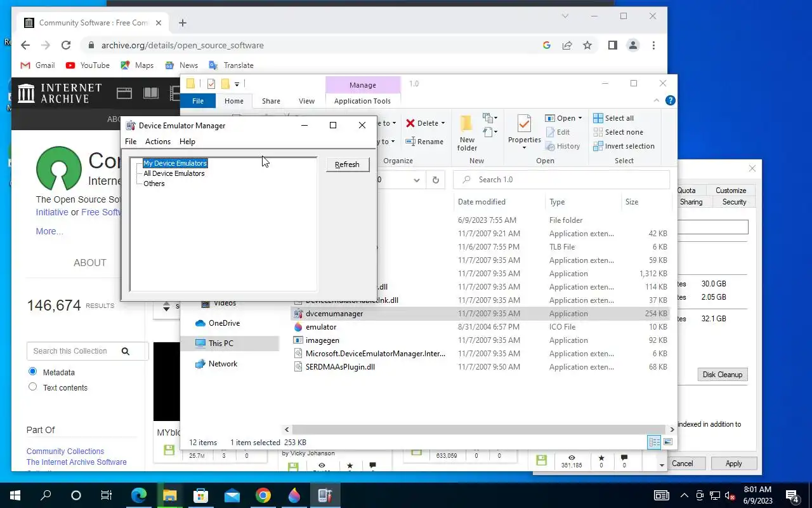812x508 pixels.
Task: Select the dvcemumanager application file
Action: point(480,314)
